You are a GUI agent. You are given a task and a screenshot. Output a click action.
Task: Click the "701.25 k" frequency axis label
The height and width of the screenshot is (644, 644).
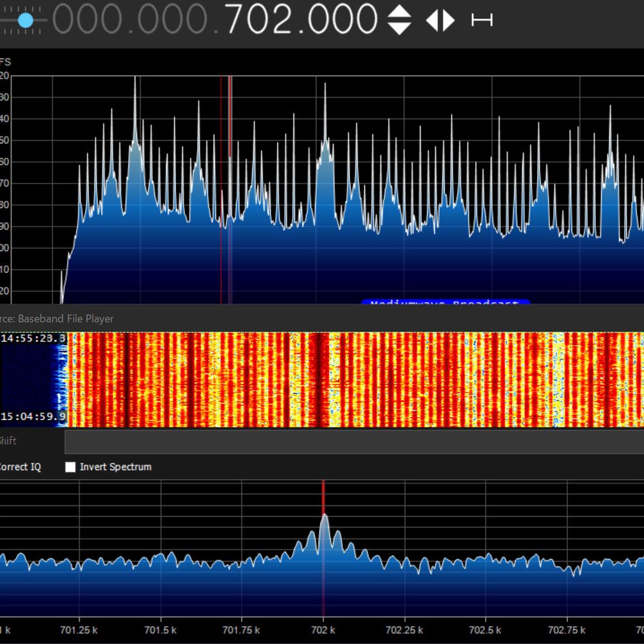pyautogui.click(x=79, y=630)
